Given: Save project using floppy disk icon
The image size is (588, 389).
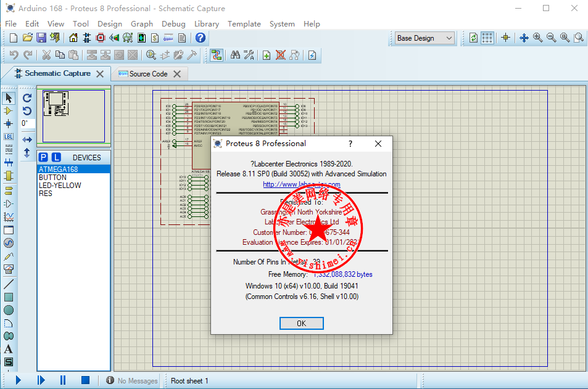Looking at the screenshot, I should tap(41, 38).
